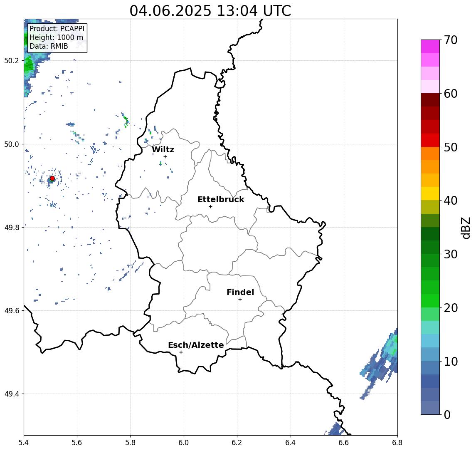Click the Findel label

tap(240, 292)
